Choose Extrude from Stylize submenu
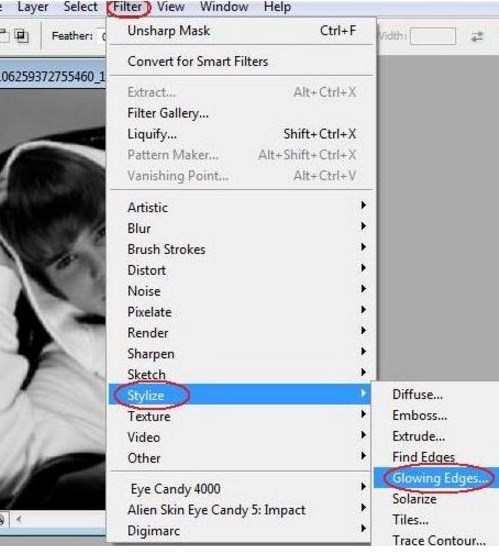 [436, 436]
